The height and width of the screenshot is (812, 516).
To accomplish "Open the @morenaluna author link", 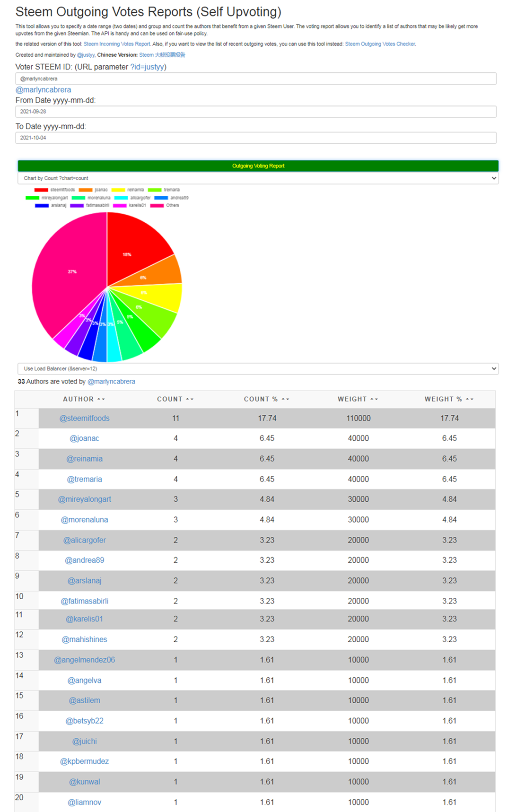I will (84, 520).
